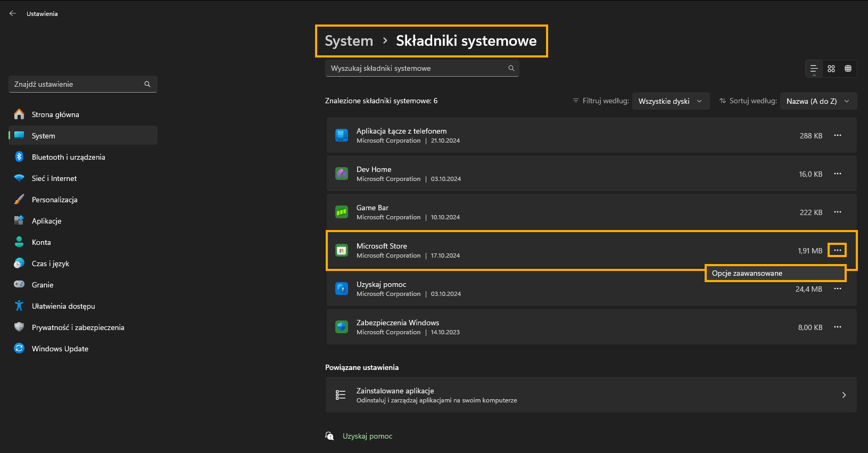Click the Czas i język label

click(x=51, y=263)
